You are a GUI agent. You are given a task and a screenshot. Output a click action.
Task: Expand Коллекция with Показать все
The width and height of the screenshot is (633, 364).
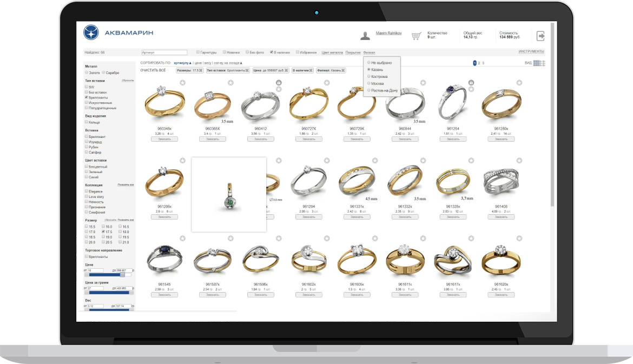click(x=126, y=185)
